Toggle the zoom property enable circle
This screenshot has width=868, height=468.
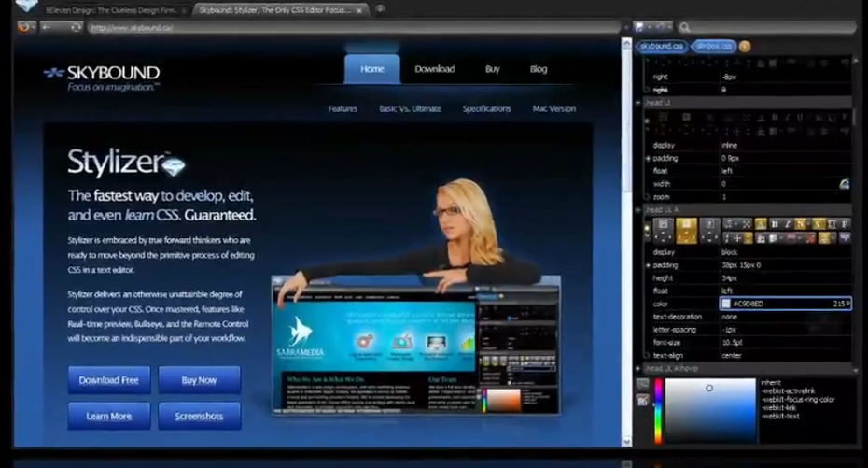pyautogui.click(x=647, y=197)
